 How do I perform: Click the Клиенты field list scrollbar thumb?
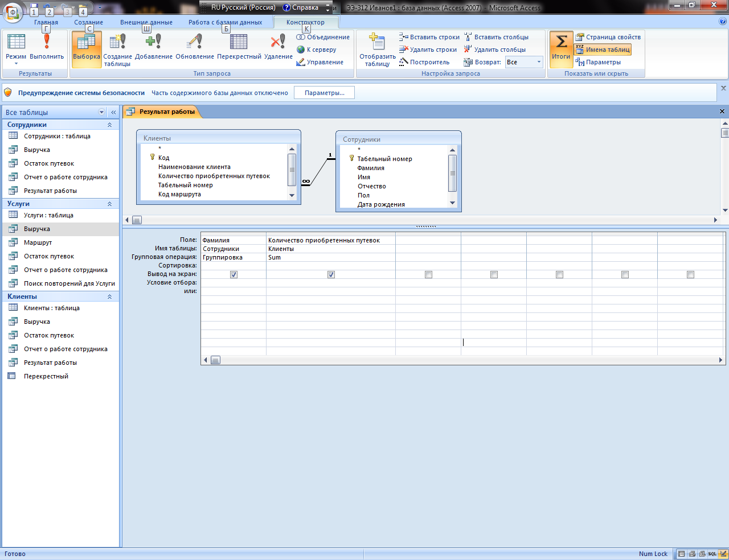click(292, 170)
